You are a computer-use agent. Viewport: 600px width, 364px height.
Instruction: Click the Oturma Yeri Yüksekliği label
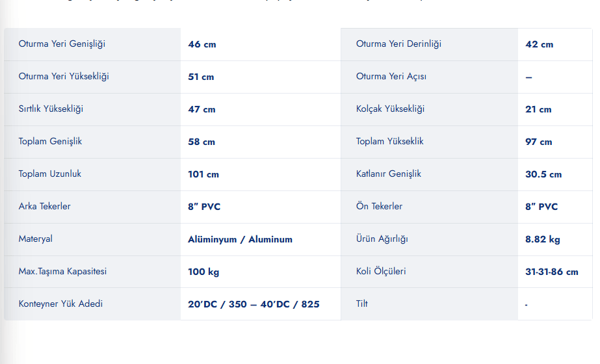tap(64, 77)
